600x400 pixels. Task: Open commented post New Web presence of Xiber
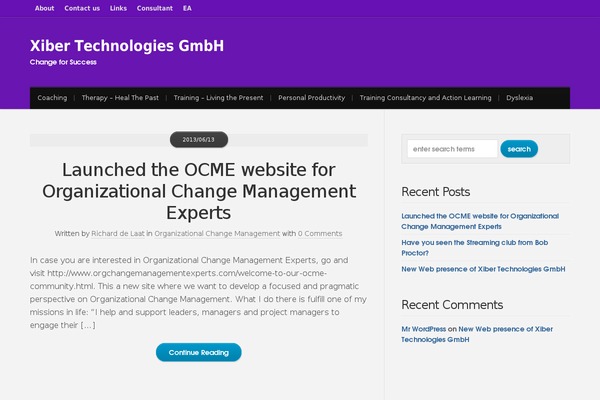[477, 334]
